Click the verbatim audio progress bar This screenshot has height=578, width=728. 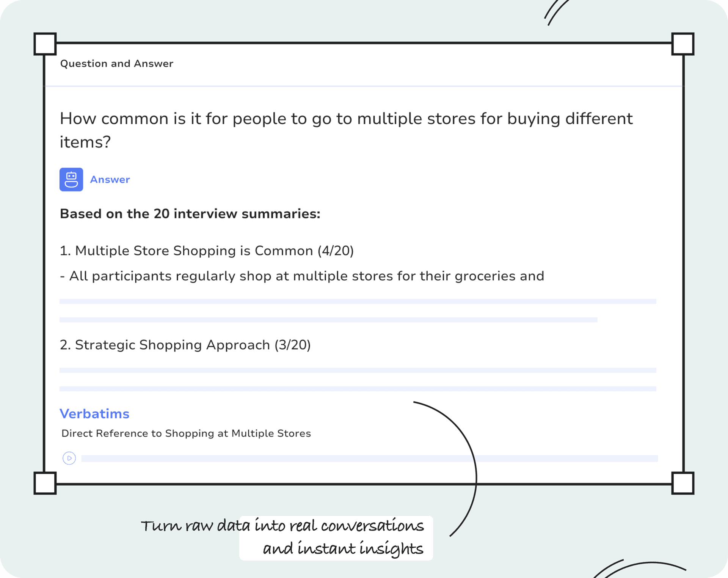[369, 459]
